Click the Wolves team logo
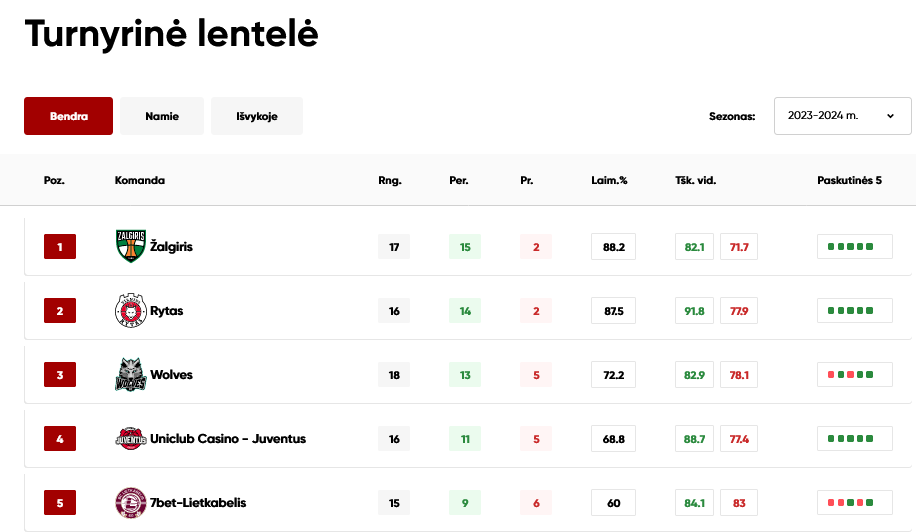 (130, 374)
